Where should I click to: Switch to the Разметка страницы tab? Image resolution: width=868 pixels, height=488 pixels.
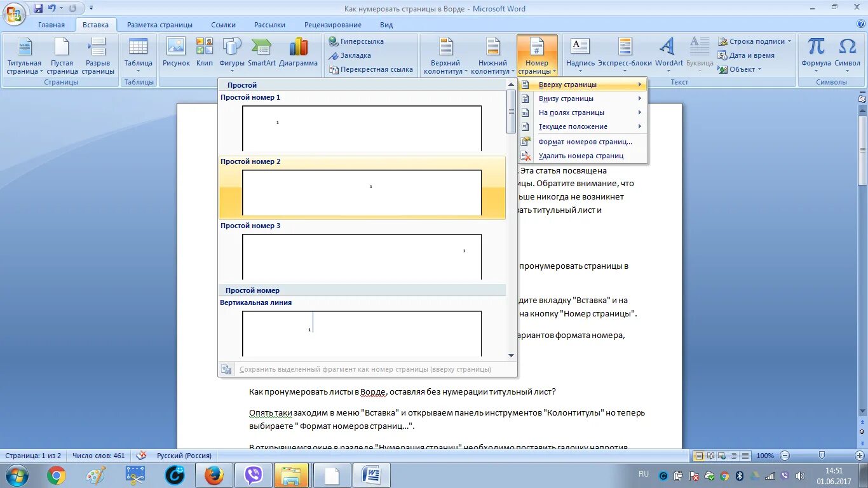coord(159,25)
